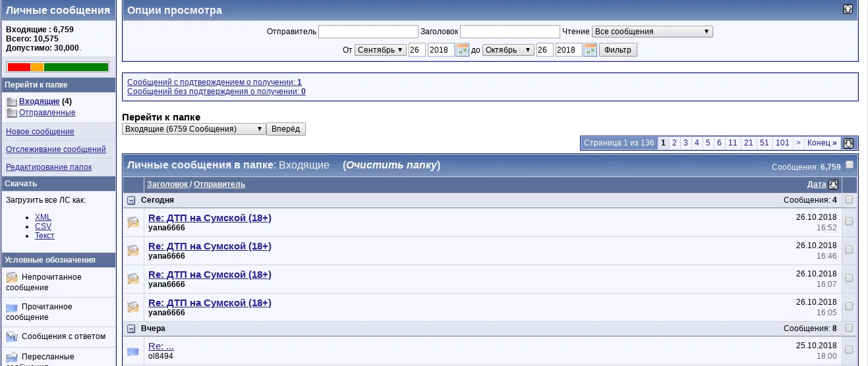This screenshot has width=868, height=366.
Task: Go to page 2 of messages
Action: 674,143
